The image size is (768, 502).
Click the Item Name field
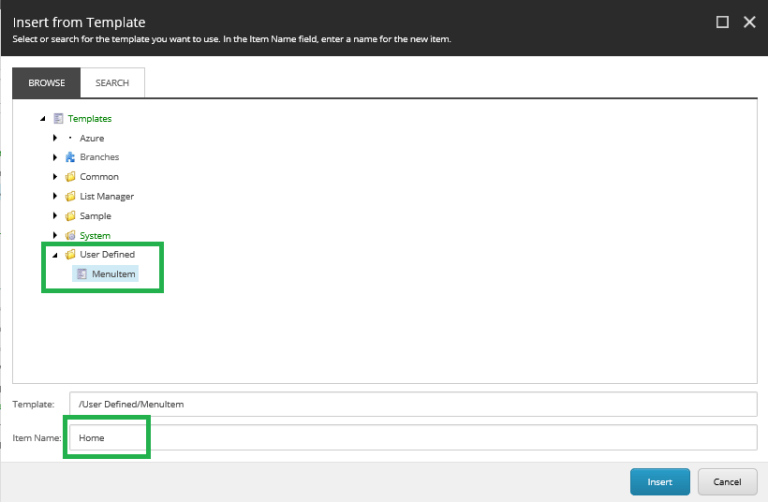coord(413,438)
